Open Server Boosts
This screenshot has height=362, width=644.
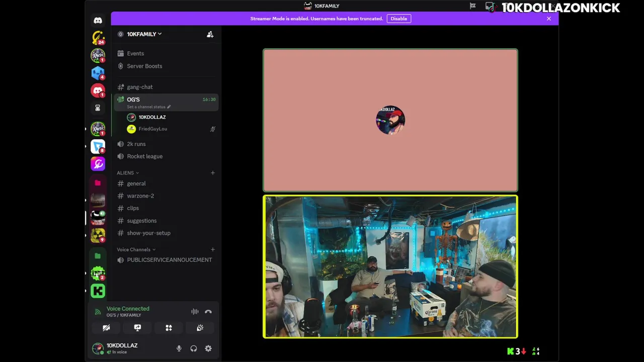coord(166,66)
